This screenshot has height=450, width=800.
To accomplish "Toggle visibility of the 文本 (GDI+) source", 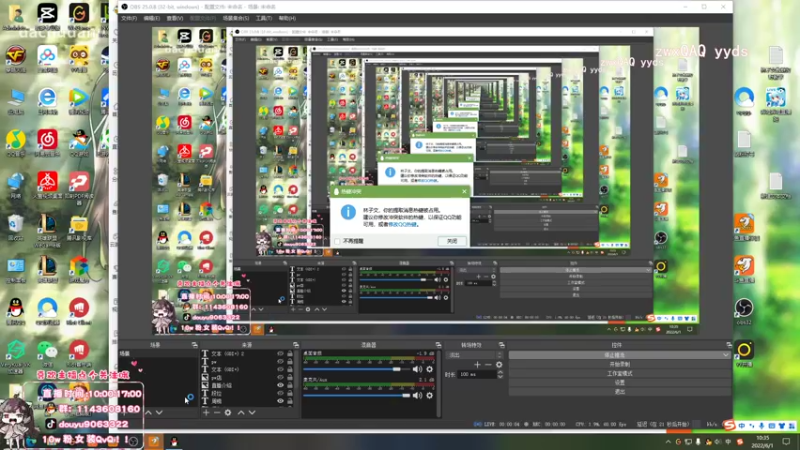I will pos(280,369).
